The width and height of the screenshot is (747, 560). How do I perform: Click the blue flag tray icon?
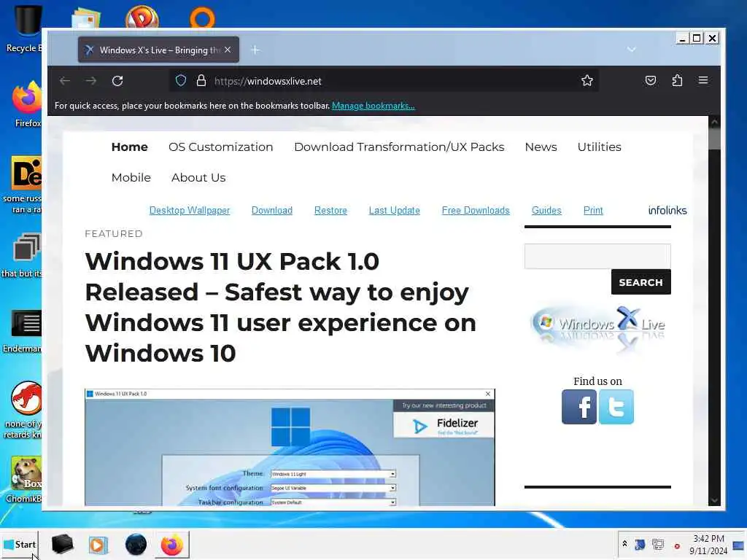[640, 544]
